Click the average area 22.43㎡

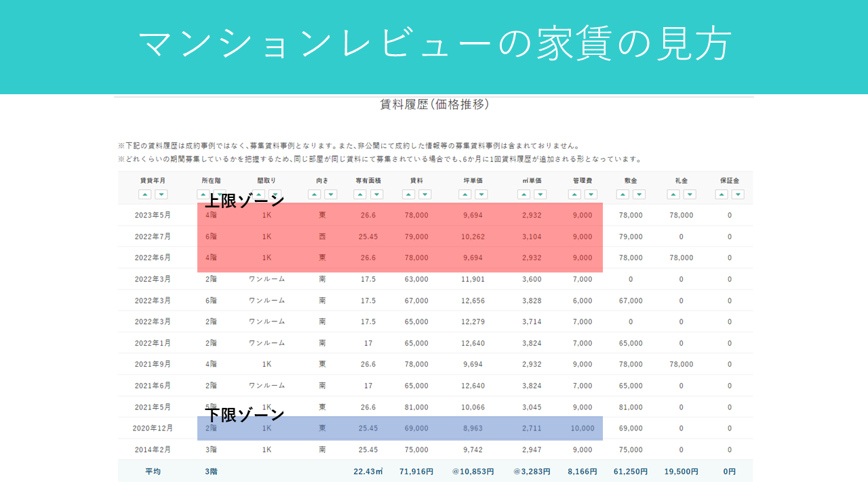368,471
